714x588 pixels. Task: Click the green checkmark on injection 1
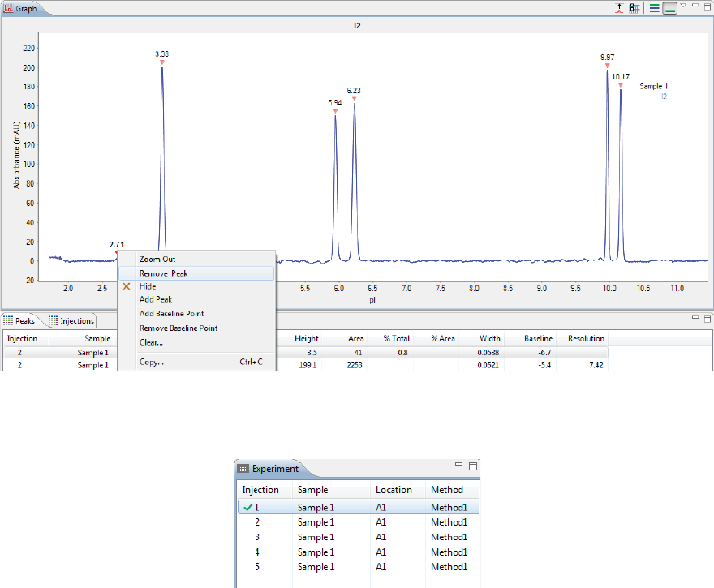[247, 507]
